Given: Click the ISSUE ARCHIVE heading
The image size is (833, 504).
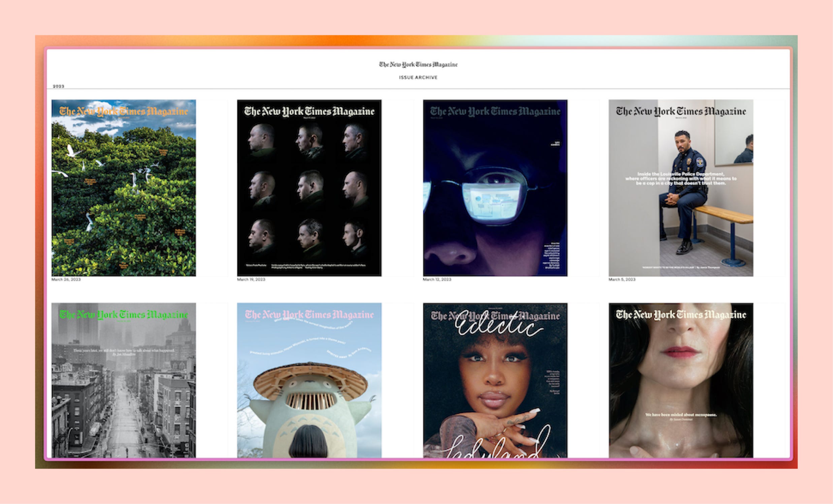Looking at the screenshot, I should [x=418, y=77].
